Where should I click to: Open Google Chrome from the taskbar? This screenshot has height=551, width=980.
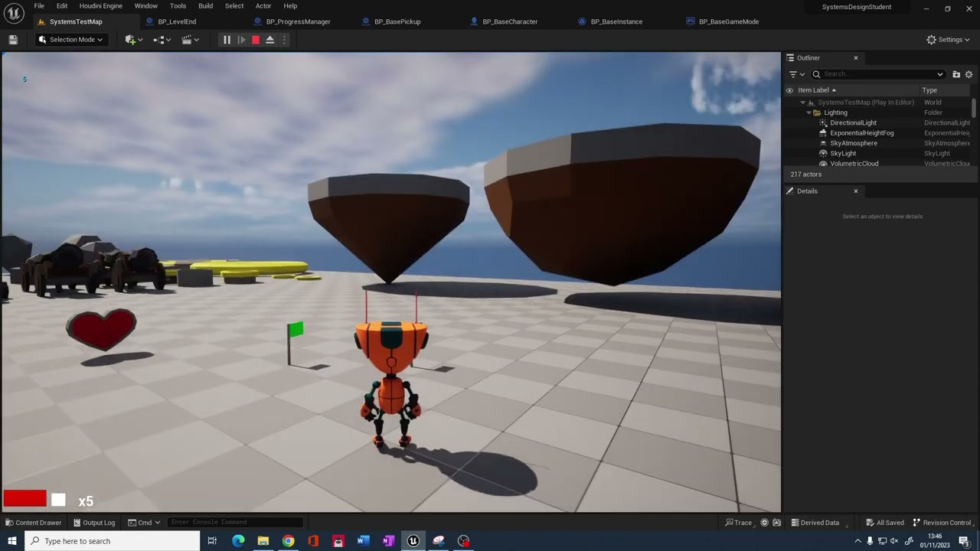(288, 541)
